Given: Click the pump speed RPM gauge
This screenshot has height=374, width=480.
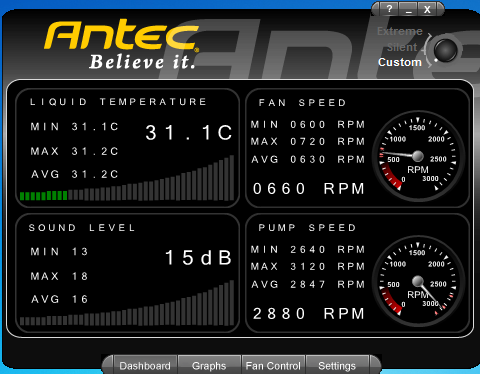Looking at the screenshot, I should pos(418,281).
